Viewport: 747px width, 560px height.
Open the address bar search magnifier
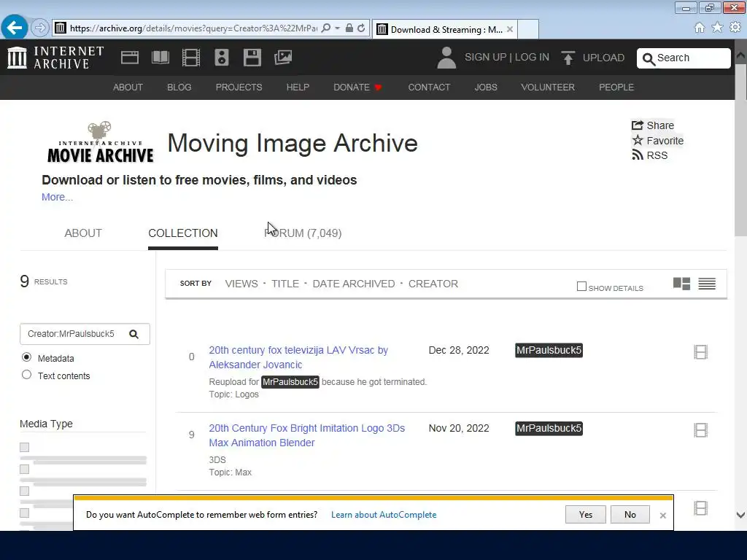(x=326, y=28)
